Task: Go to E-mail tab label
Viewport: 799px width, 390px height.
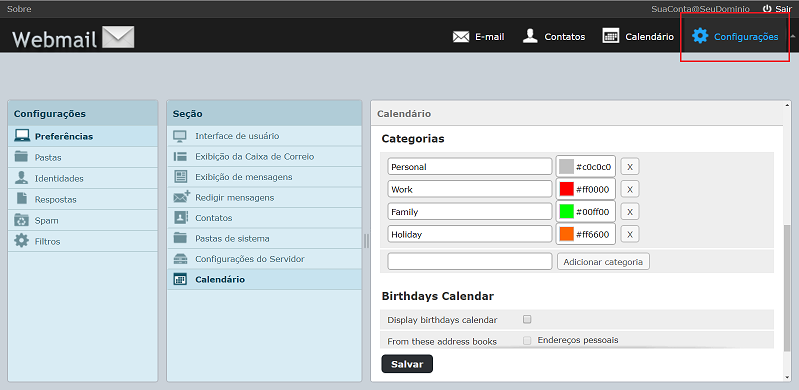Action: 490,37
